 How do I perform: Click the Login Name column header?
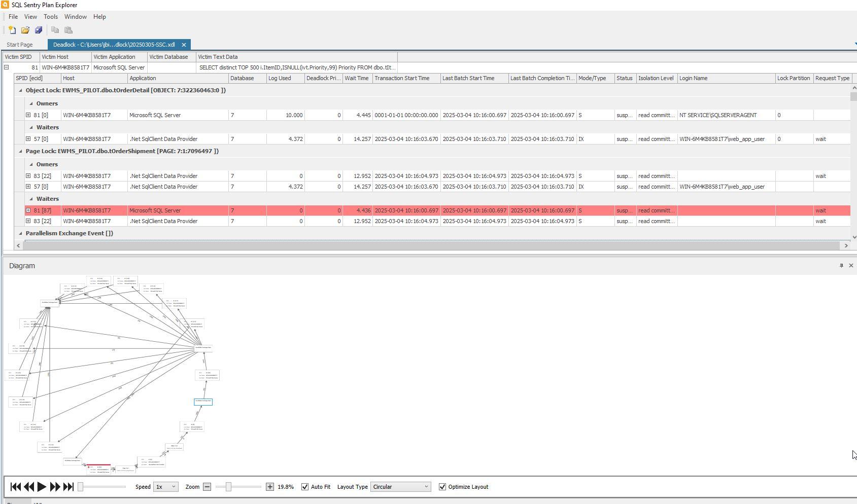pos(726,78)
